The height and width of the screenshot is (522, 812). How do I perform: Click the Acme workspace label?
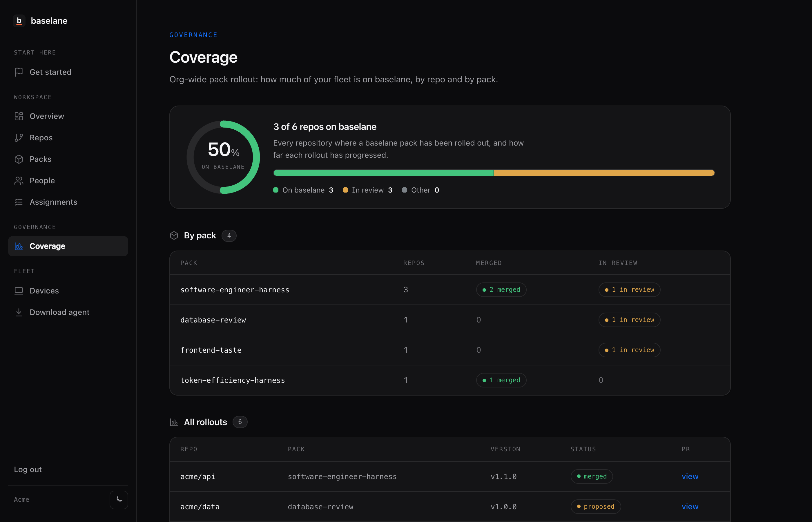tap(21, 500)
